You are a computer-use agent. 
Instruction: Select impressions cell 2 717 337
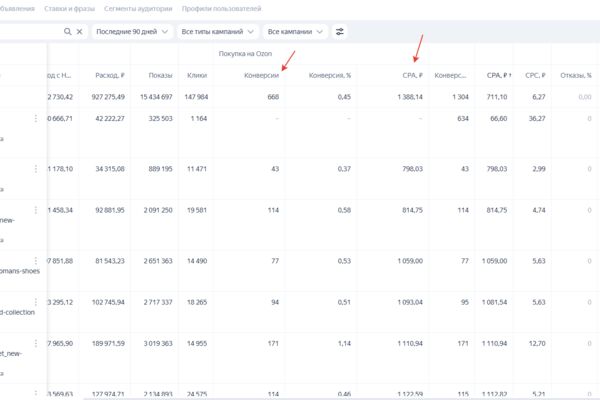point(158,302)
